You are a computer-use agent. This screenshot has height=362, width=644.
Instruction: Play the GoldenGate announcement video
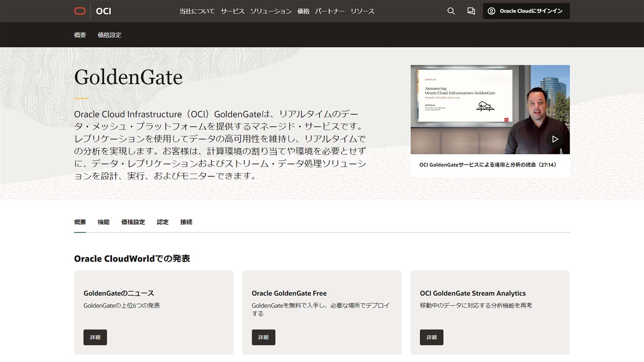coord(555,139)
